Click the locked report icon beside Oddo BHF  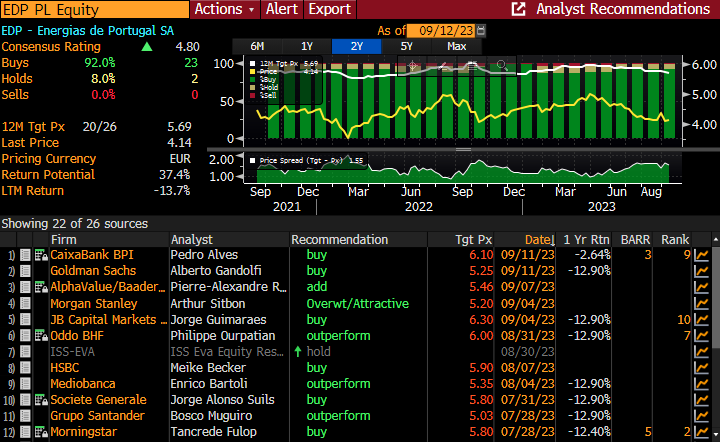[x=40, y=336]
